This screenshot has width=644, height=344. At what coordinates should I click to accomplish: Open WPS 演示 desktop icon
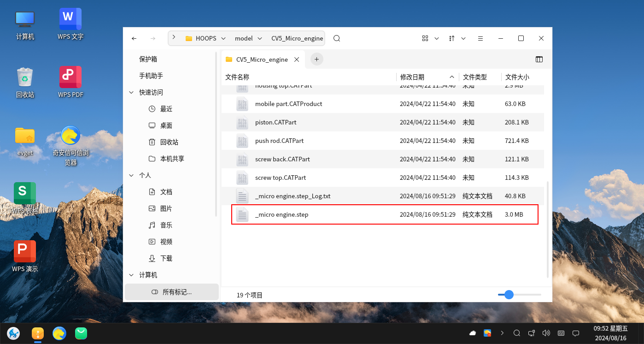coord(25,256)
